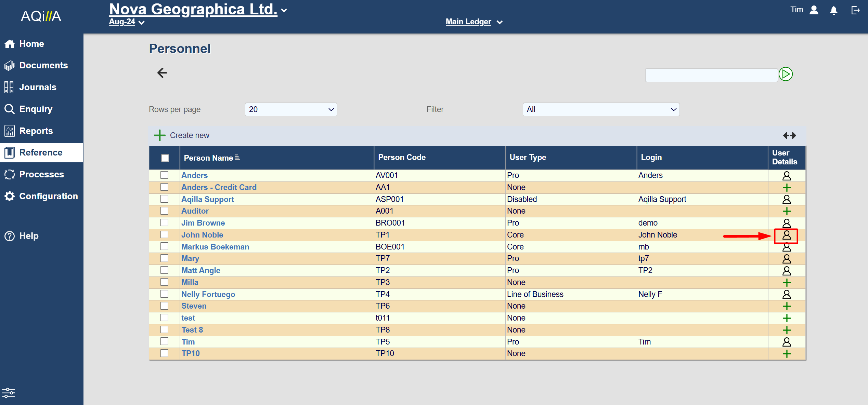Open the Journals sidebar menu
The width and height of the screenshot is (868, 405).
(x=38, y=87)
